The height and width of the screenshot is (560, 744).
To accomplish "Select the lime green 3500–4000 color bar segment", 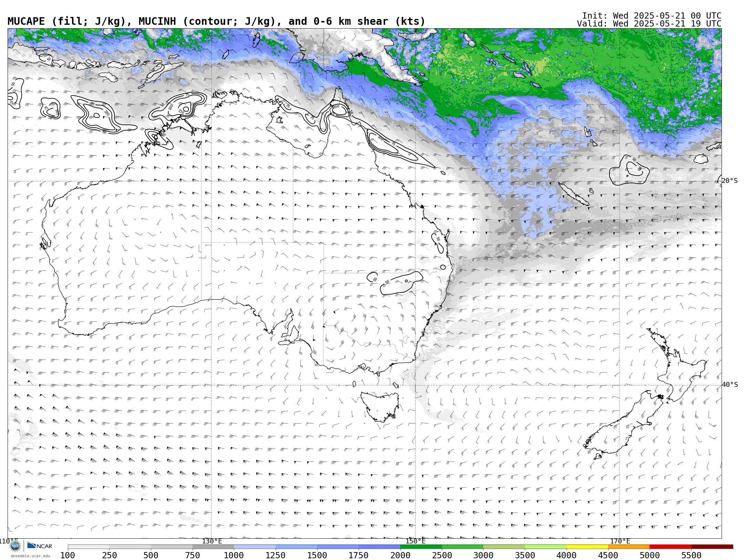I will (x=546, y=547).
